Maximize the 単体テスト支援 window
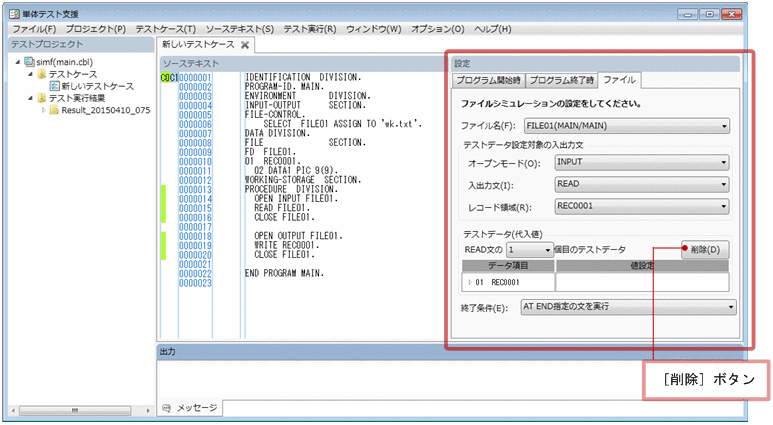The width and height of the screenshot is (773, 425). click(x=709, y=14)
